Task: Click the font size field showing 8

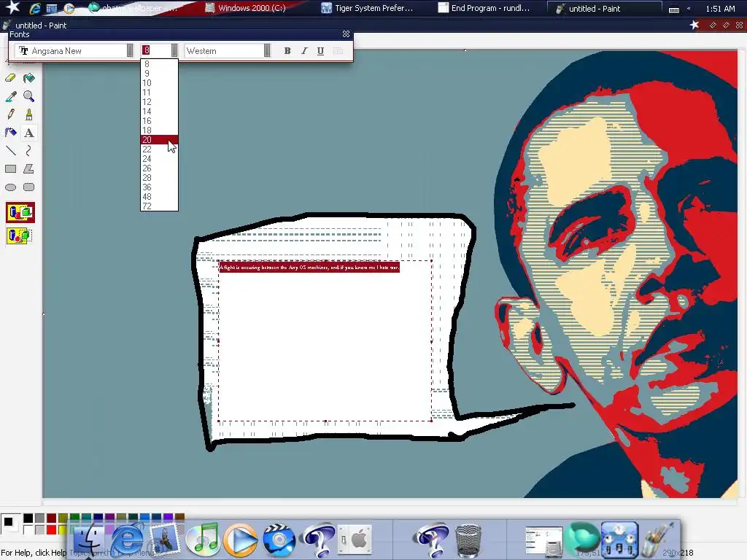Action: (155, 50)
